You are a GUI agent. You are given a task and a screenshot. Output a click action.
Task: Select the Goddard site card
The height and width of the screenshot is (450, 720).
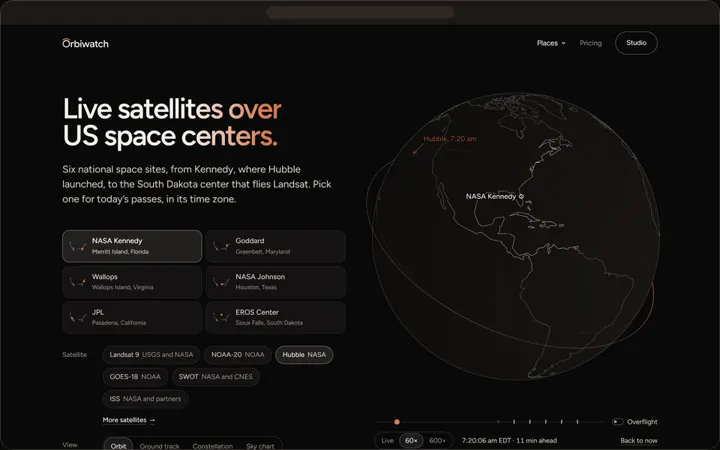pos(276,246)
